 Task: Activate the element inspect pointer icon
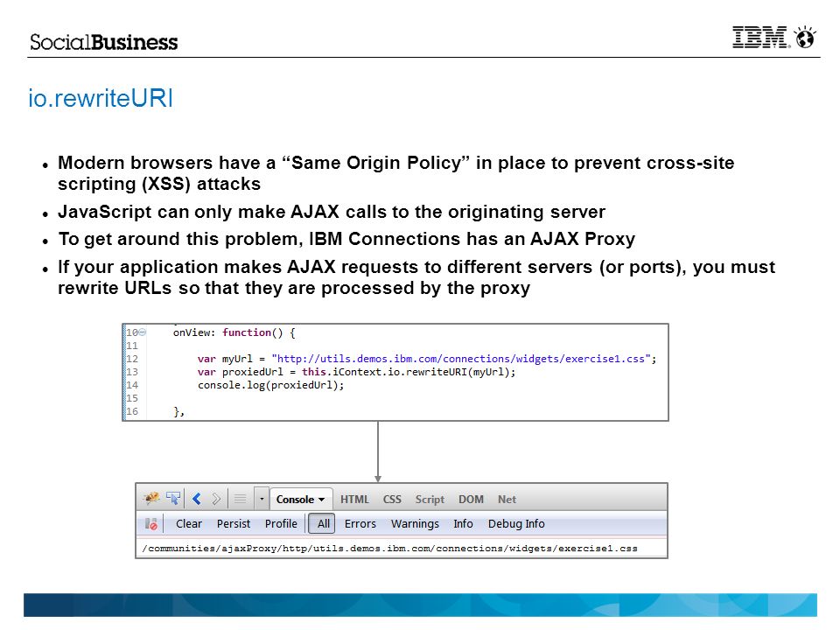tap(173, 498)
